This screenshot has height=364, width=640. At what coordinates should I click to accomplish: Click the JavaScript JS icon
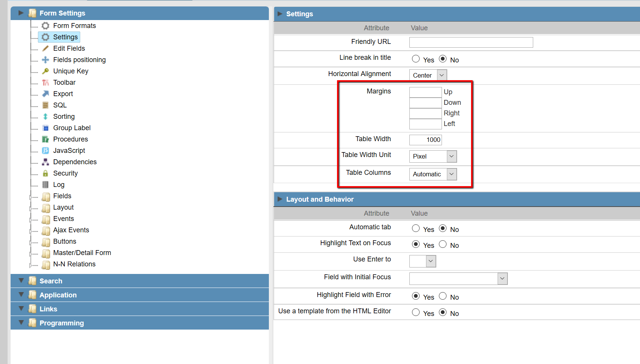tap(45, 151)
